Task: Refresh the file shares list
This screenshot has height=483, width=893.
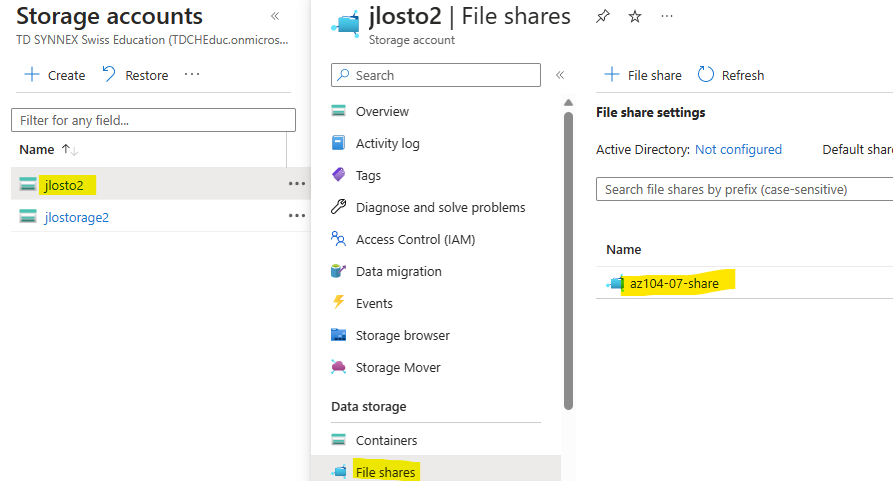Action: coord(731,75)
